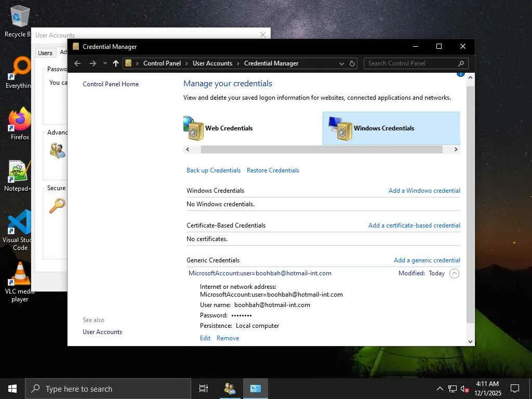Switch to the Users tab in User Accounts
The height and width of the screenshot is (399, 532).
[x=45, y=53]
